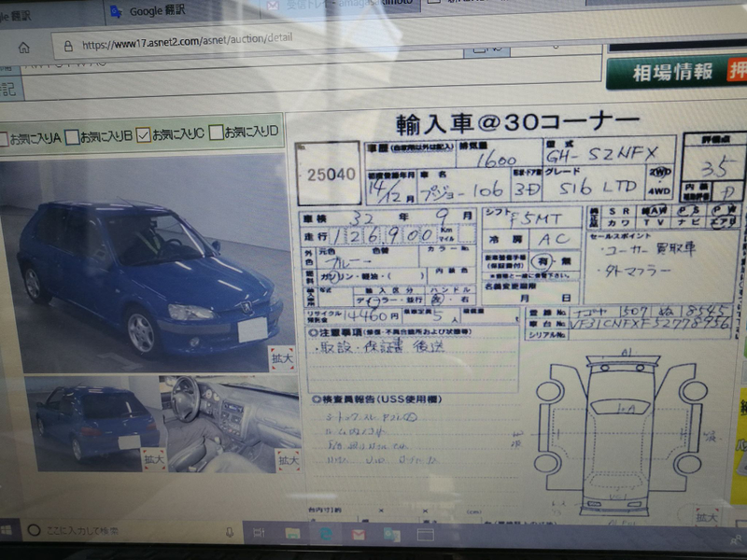Open the Windows Start button

pyautogui.click(x=7, y=530)
